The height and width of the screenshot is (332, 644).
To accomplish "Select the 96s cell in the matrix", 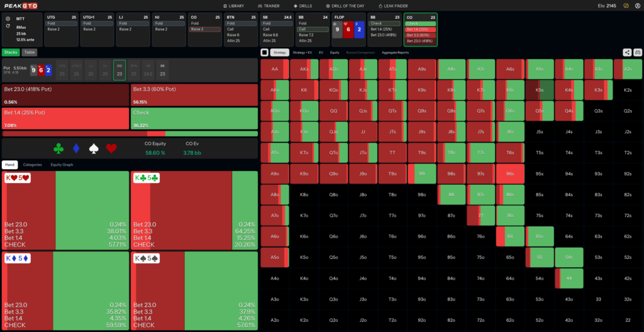I will (x=509, y=174).
